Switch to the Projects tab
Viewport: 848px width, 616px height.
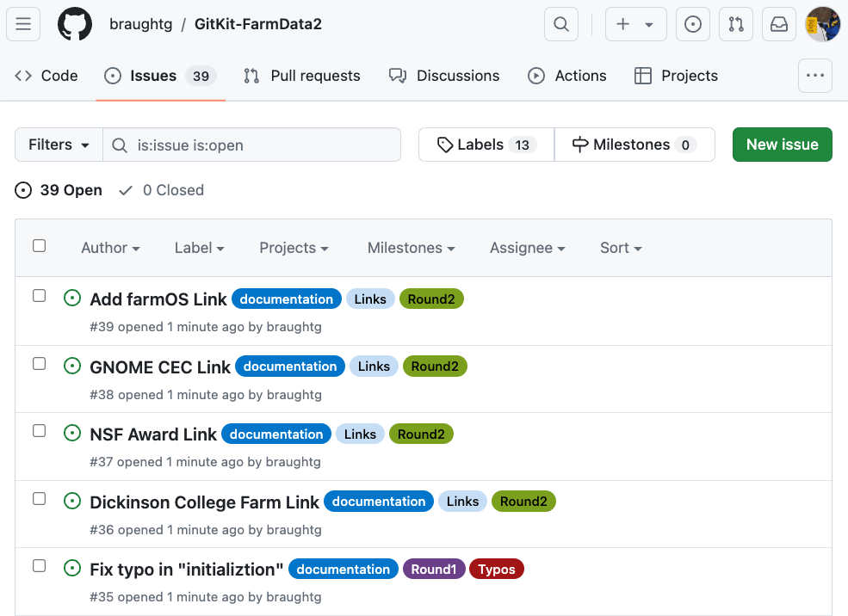[676, 76]
